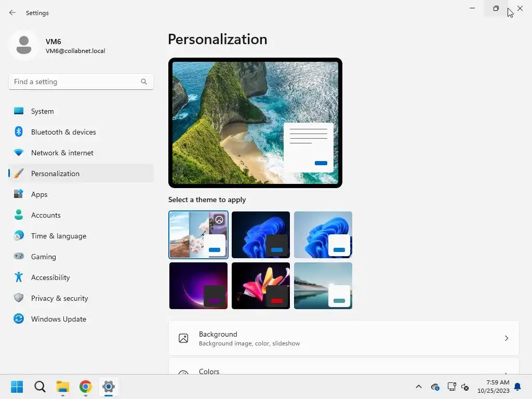
Task: Click the Accounts person icon
Action: 19,215
